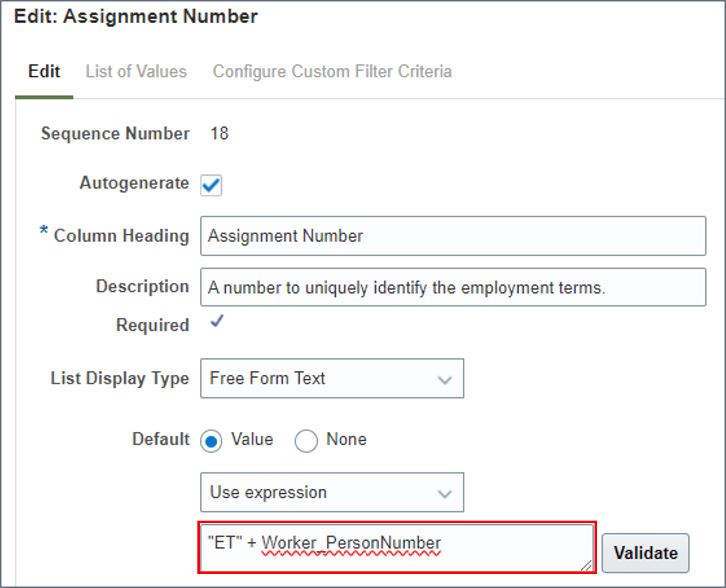
Task: Open the Configure Custom Filter Criteria tab
Action: coord(332,72)
